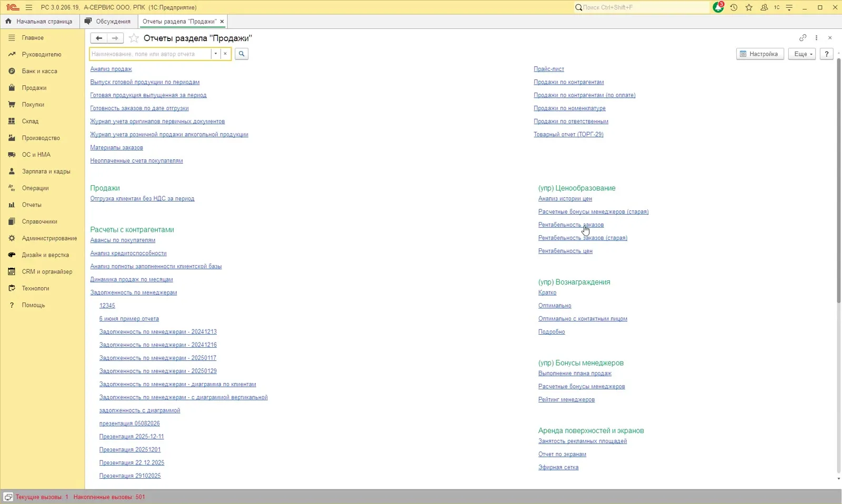Click the current calls icon in status bar
This screenshot has height=504, width=842.
click(x=8, y=497)
